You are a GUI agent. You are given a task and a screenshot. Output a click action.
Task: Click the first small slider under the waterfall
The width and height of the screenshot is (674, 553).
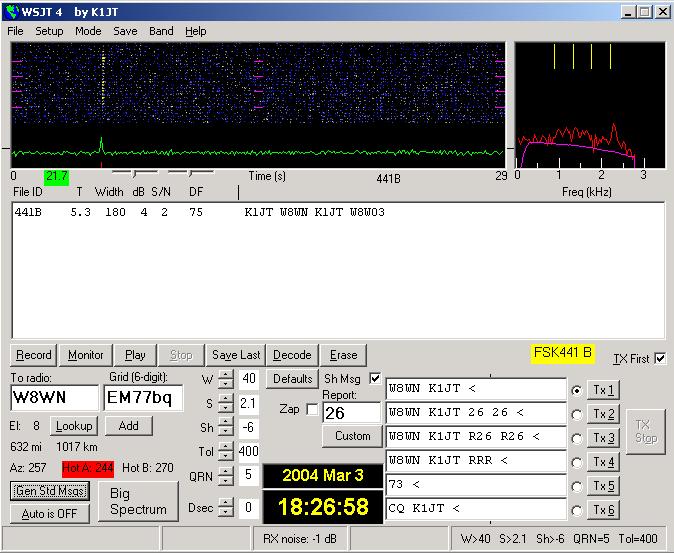(x=135, y=173)
